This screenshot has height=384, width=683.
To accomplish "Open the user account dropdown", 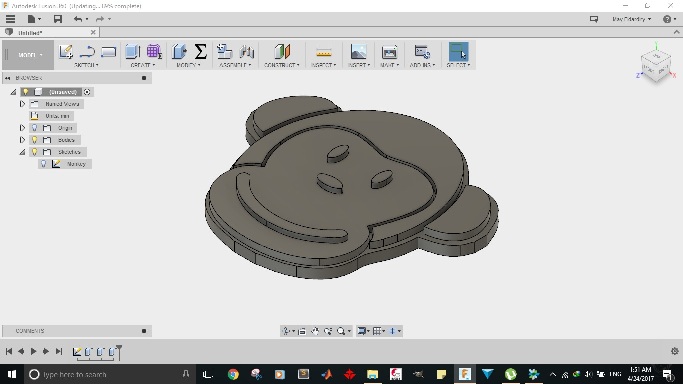I will click(x=631, y=19).
